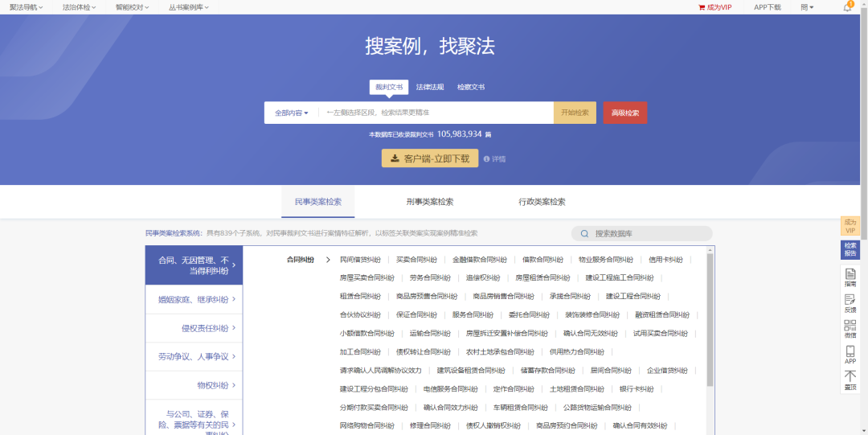Open the 网络购物合同纠纷 link
The width and height of the screenshot is (868, 435).
(367, 426)
